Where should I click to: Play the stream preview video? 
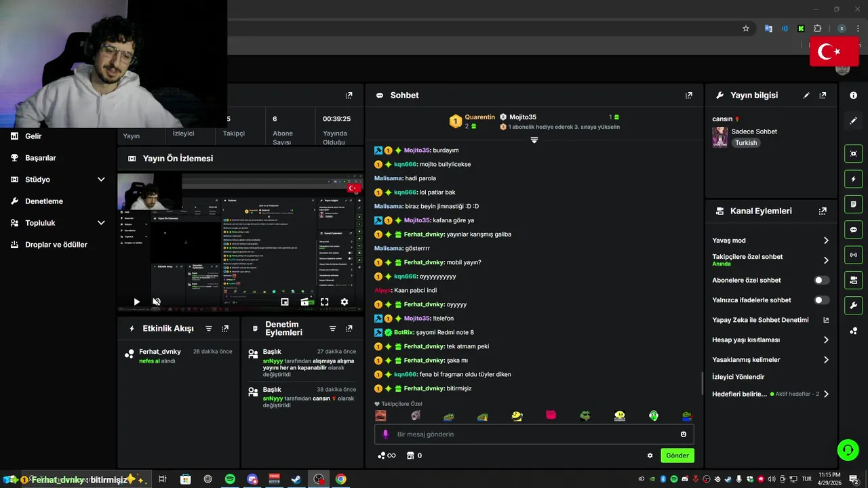(137, 302)
